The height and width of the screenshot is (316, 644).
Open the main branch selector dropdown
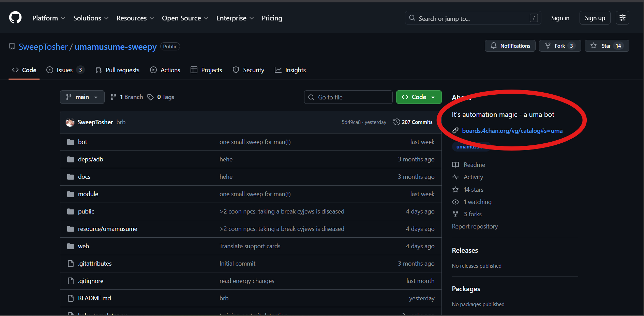[x=82, y=97]
